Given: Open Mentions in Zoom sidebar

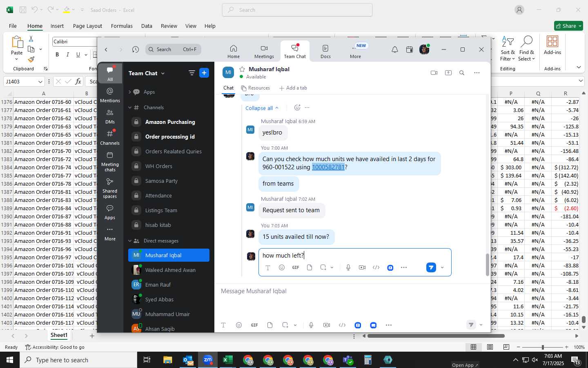Looking at the screenshot, I should click(110, 95).
